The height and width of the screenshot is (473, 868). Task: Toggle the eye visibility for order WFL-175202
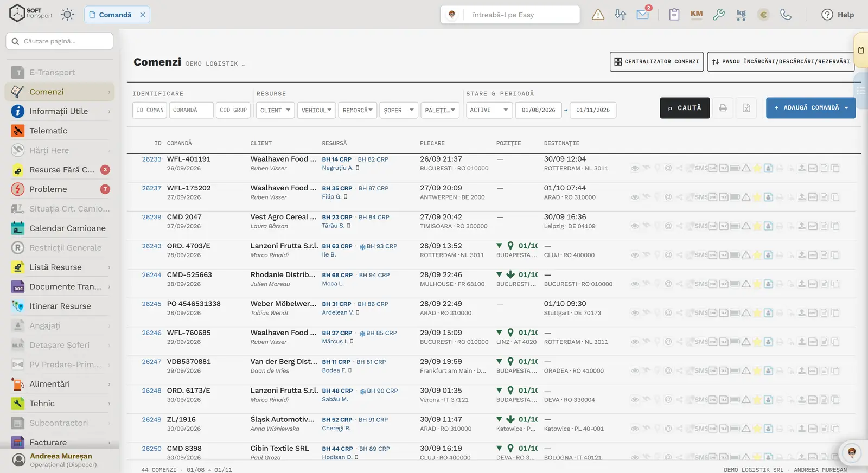[x=635, y=197]
